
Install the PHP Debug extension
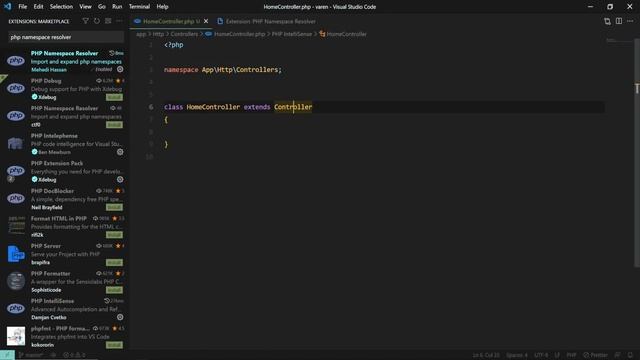tap(114, 97)
